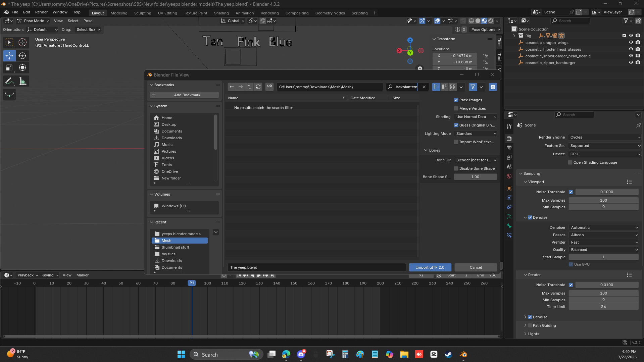The height and width of the screenshot is (362, 644).
Task: Open Output properties tab icon
Action: pyautogui.click(x=509, y=148)
